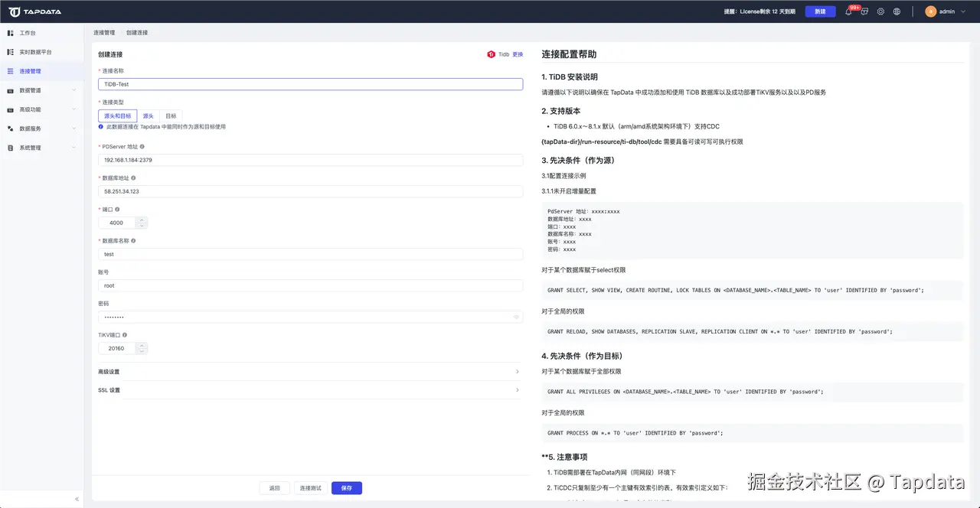Image resolution: width=980 pixels, height=508 pixels.
Task: Click the TAPDATA logo
Action: (x=35, y=11)
